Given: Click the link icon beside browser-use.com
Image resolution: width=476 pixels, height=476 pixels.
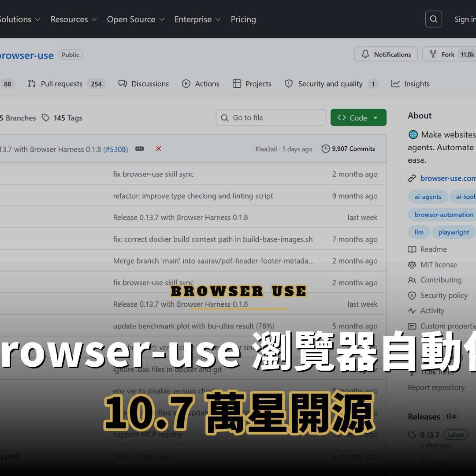Looking at the screenshot, I should [x=412, y=178].
